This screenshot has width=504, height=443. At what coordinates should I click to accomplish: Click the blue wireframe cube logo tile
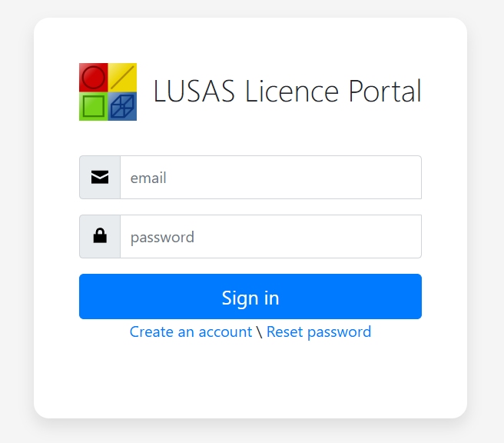point(122,106)
